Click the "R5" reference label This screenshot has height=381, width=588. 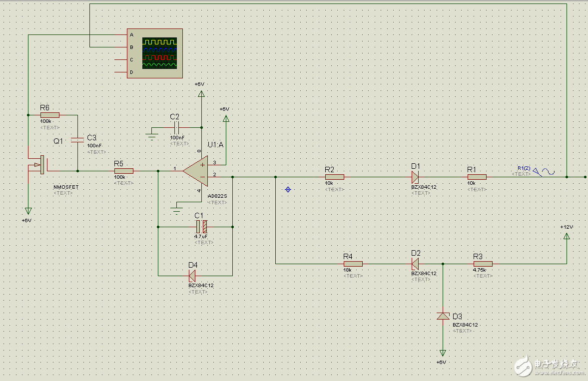tap(118, 163)
